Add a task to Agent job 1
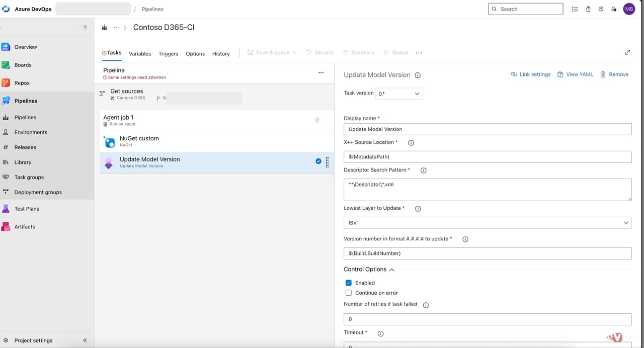Viewport: 644px width, 348px height. 317,120
